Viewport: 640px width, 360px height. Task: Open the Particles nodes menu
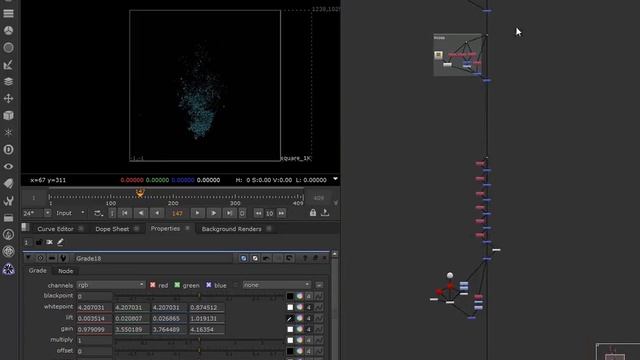tap(8, 133)
